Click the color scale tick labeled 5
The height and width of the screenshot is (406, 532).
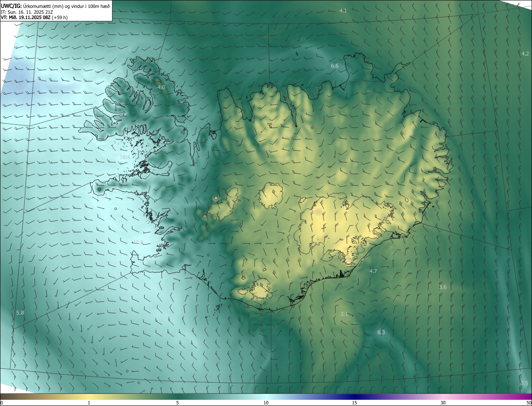[177, 403]
